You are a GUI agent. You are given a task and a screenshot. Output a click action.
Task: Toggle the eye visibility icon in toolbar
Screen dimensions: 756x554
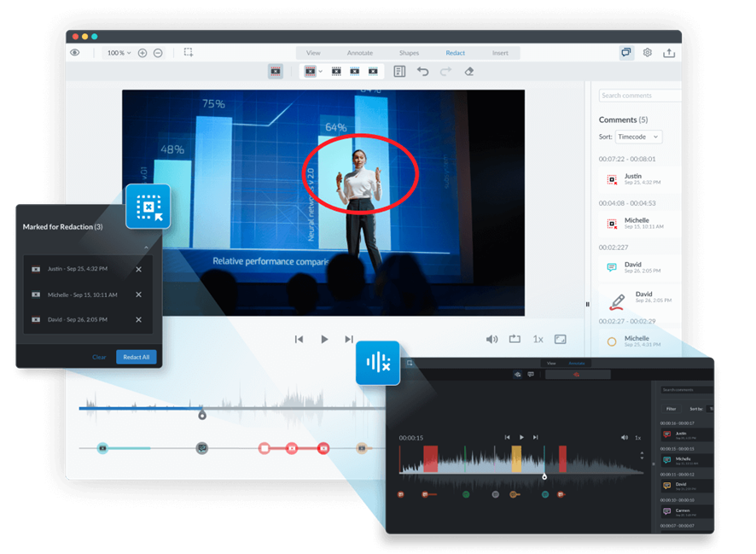[75, 53]
